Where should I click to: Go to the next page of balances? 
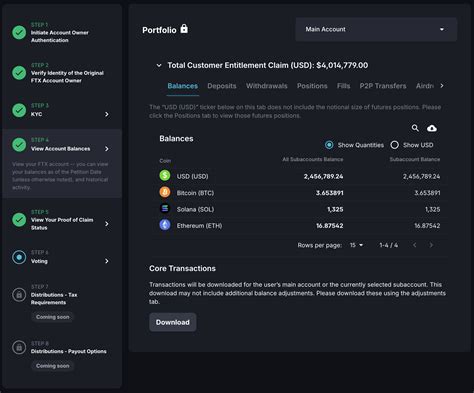(x=431, y=245)
